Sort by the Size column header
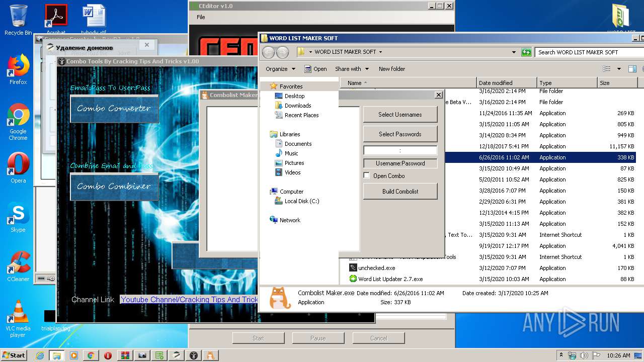 tap(617, 83)
